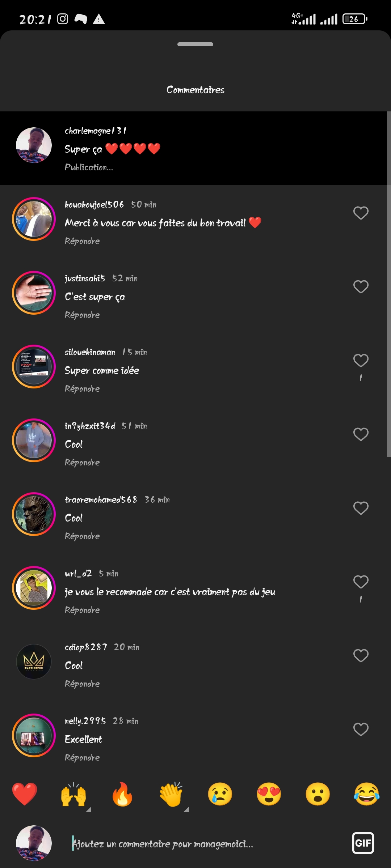
Task: Focus the add comment text field
Action: (203, 844)
